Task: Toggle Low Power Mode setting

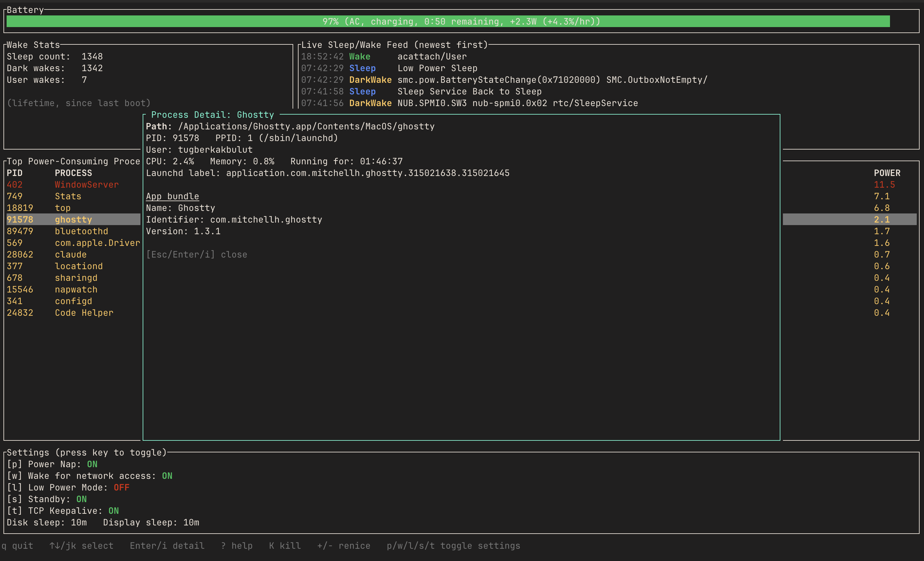Action: pos(68,487)
